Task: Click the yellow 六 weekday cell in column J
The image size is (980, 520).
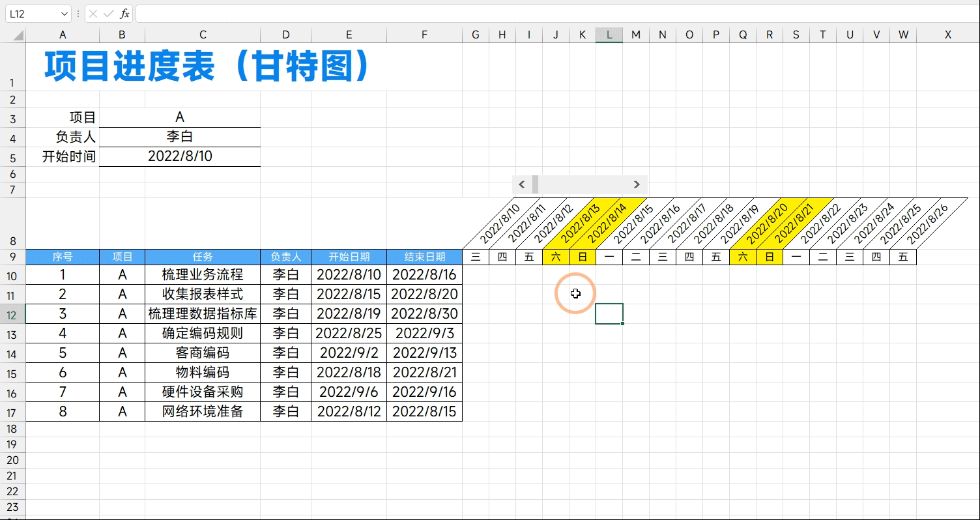Action: coord(556,257)
